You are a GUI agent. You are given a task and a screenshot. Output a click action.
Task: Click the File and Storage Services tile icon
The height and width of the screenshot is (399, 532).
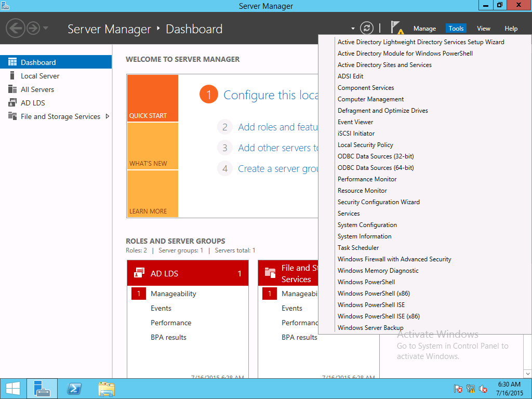point(270,273)
